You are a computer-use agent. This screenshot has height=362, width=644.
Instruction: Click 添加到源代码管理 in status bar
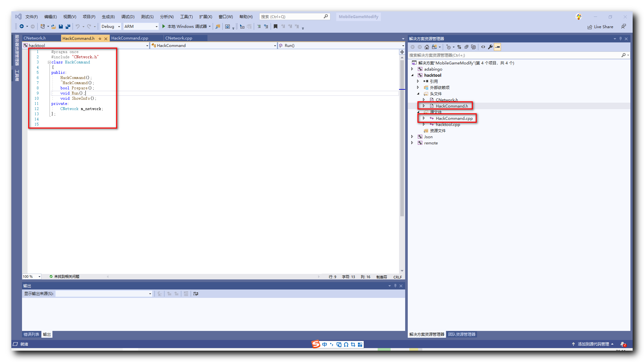tap(593, 344)
